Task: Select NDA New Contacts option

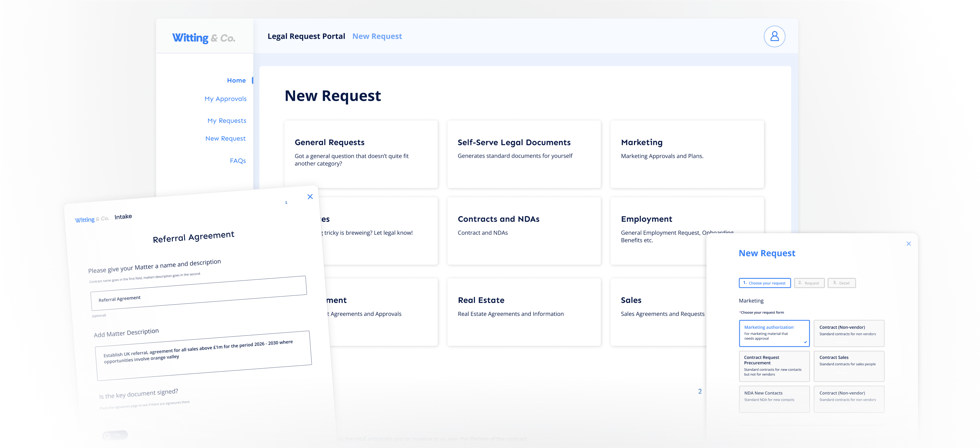Action: coord(774,399)
